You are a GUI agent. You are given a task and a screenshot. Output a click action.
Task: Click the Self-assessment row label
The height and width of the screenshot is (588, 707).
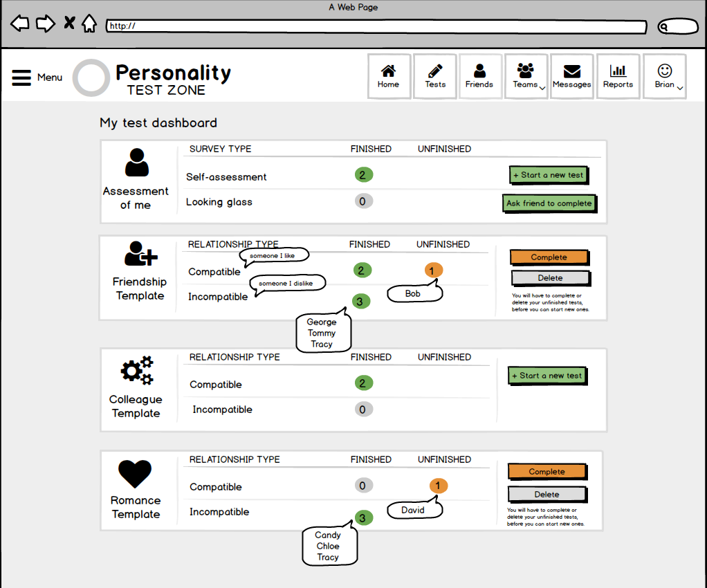226,177
